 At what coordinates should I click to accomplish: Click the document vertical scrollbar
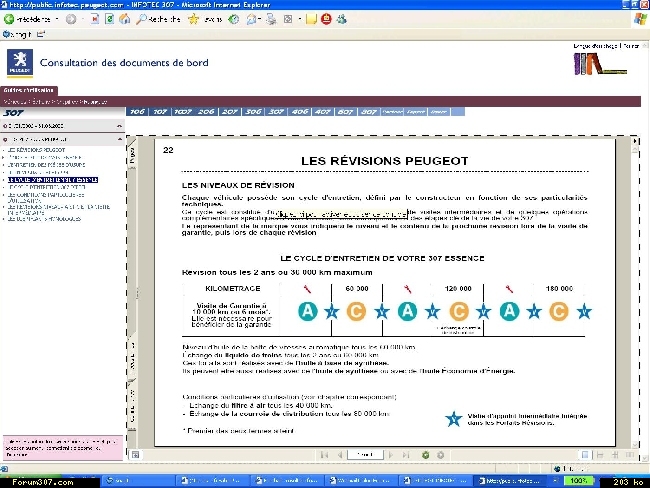(635, 295)
